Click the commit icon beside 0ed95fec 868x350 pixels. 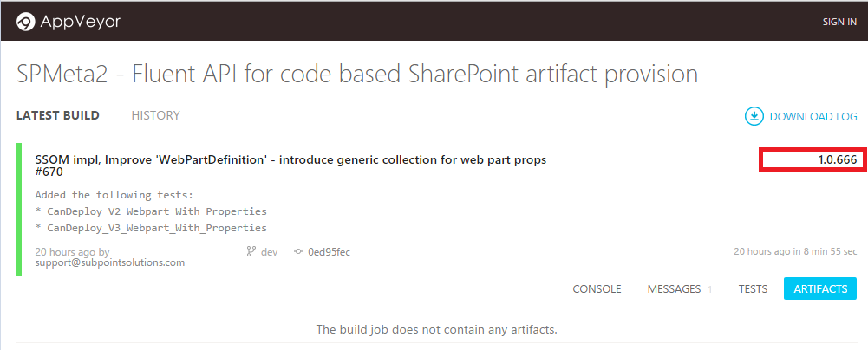pyautogui.click(x=299, y=252)
